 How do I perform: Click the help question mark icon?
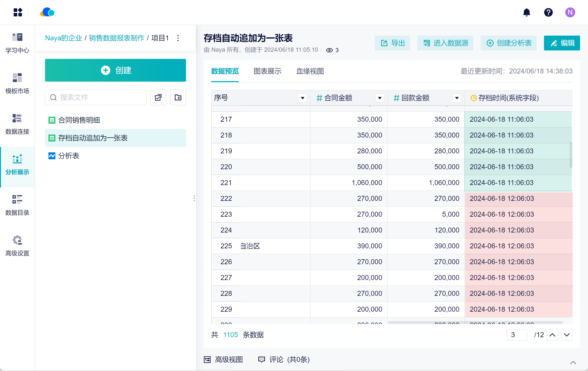548,12
